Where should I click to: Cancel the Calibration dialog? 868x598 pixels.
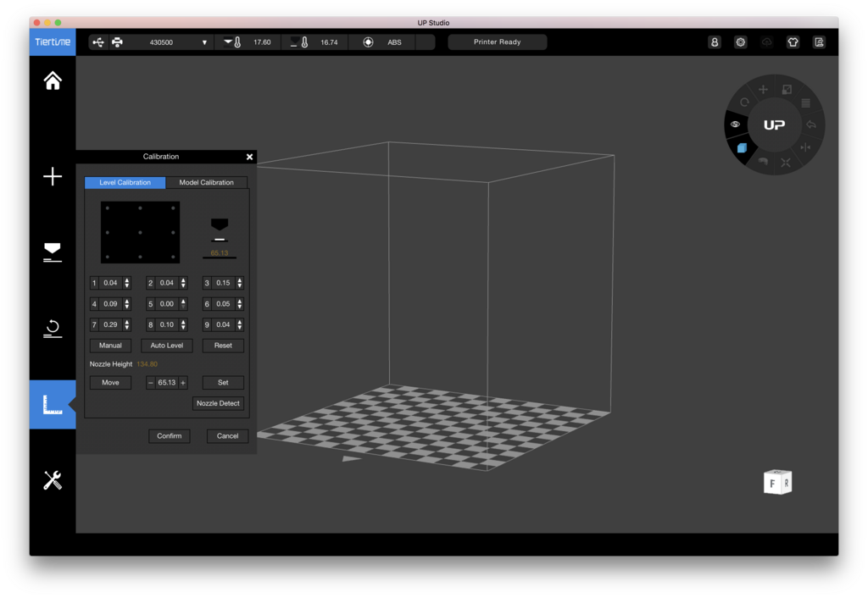tap(227, 436)
